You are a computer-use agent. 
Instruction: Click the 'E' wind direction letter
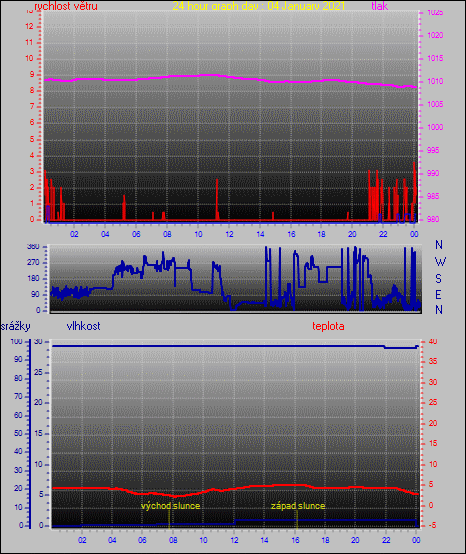tap(438, 295)
